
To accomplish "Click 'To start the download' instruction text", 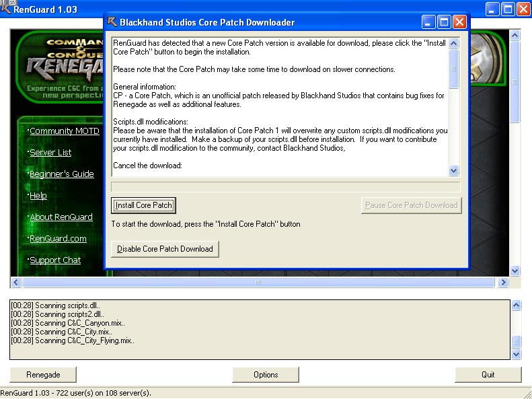I will coord(206,224).
